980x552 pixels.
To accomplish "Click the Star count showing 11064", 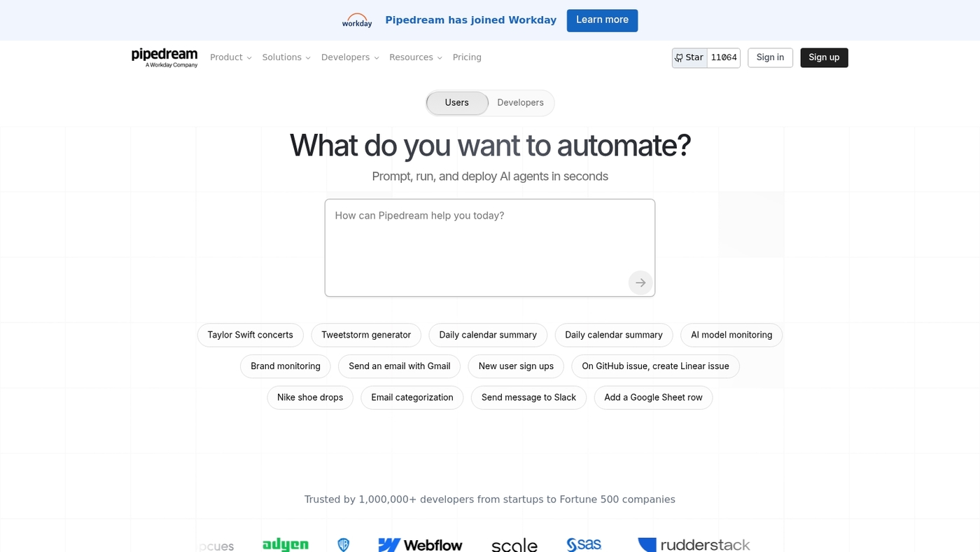I will (x=723, y=57).
